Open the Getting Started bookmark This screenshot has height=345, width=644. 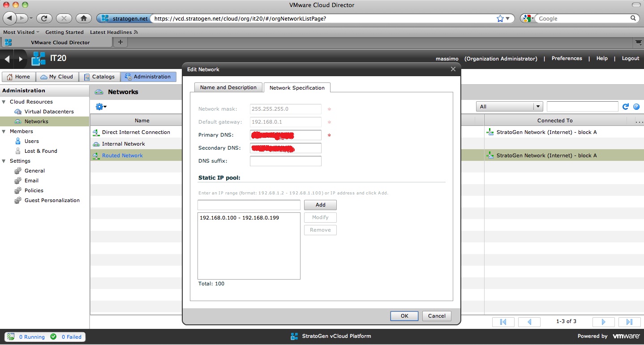pos(64,32)
